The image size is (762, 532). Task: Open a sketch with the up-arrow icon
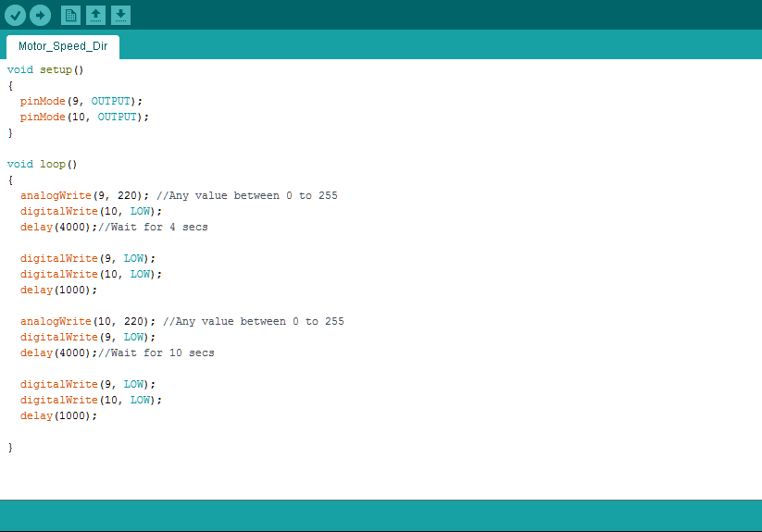95,15
